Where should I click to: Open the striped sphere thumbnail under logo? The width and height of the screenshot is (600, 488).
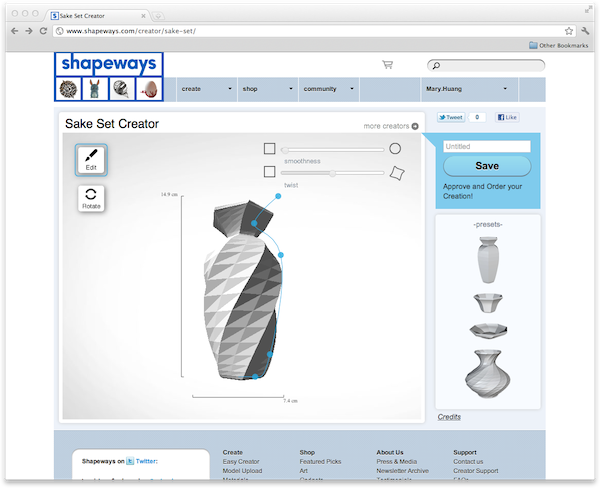(x=122, y=89)
